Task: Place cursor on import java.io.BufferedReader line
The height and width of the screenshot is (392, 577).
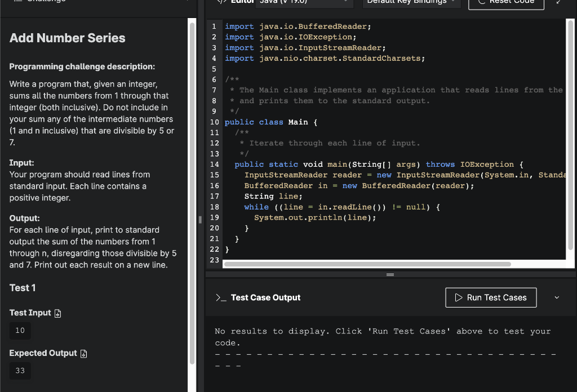Action: 298,26
